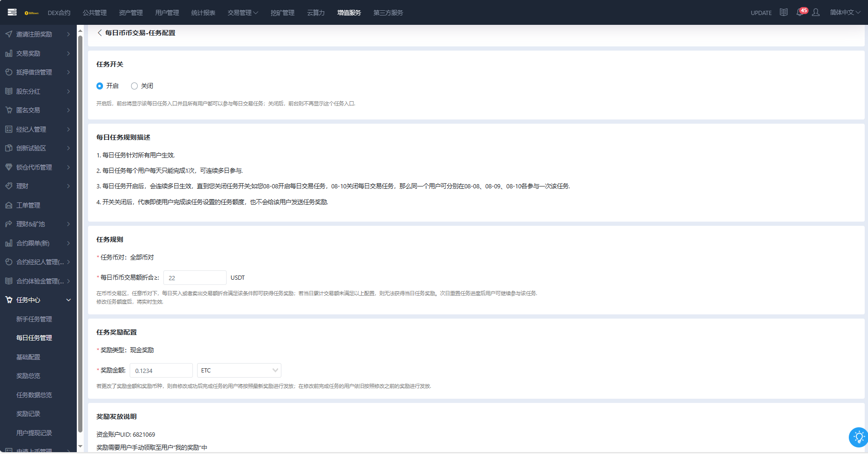Open the 公共管理 top menu
Screen dimensions: 868x454
click(95, 13)
